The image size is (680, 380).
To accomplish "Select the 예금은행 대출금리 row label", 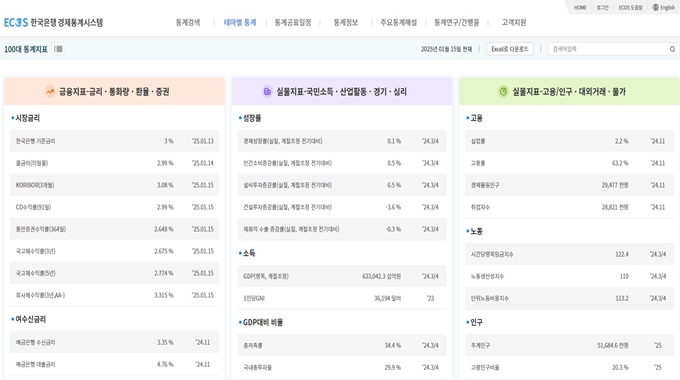I will (36, 364).
